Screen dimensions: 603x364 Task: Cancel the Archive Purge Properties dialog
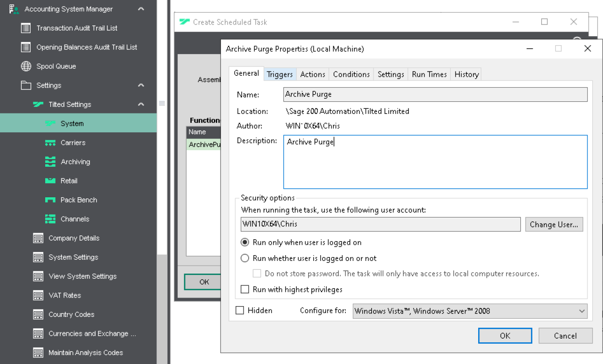565,336
